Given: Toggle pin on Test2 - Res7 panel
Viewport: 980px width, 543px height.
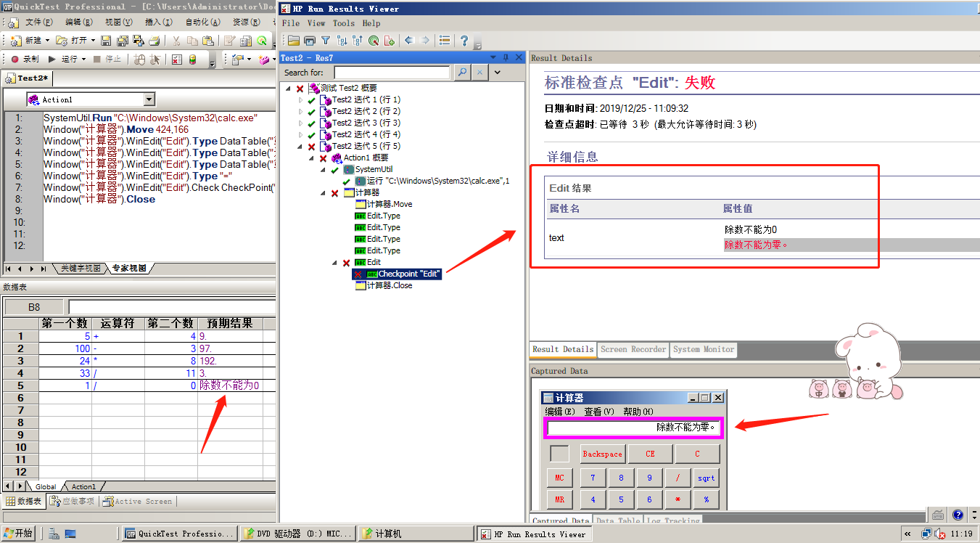Looking at the screenshot, I should [x=506, y=57].
